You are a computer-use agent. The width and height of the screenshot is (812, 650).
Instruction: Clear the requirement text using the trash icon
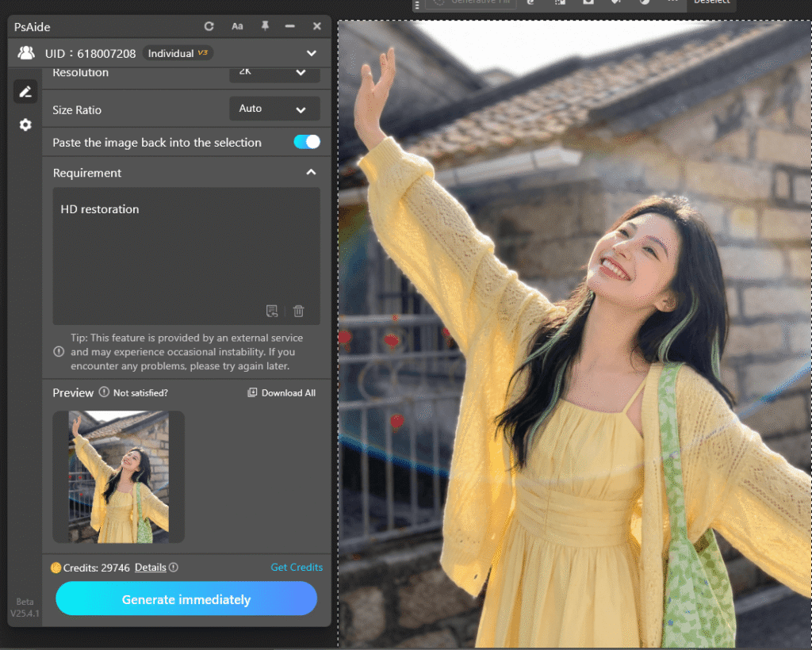coord(298,311)
